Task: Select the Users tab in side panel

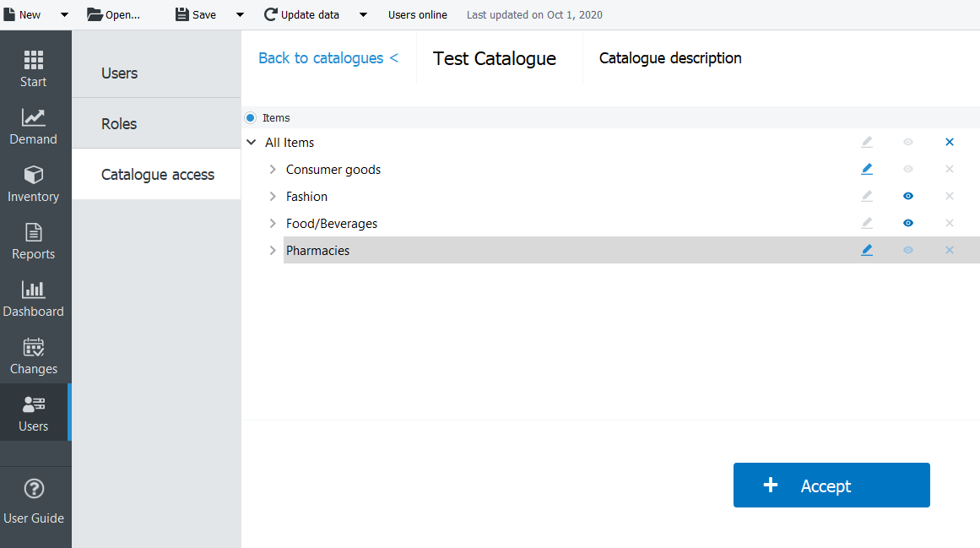Action: (x=119, y=73)
